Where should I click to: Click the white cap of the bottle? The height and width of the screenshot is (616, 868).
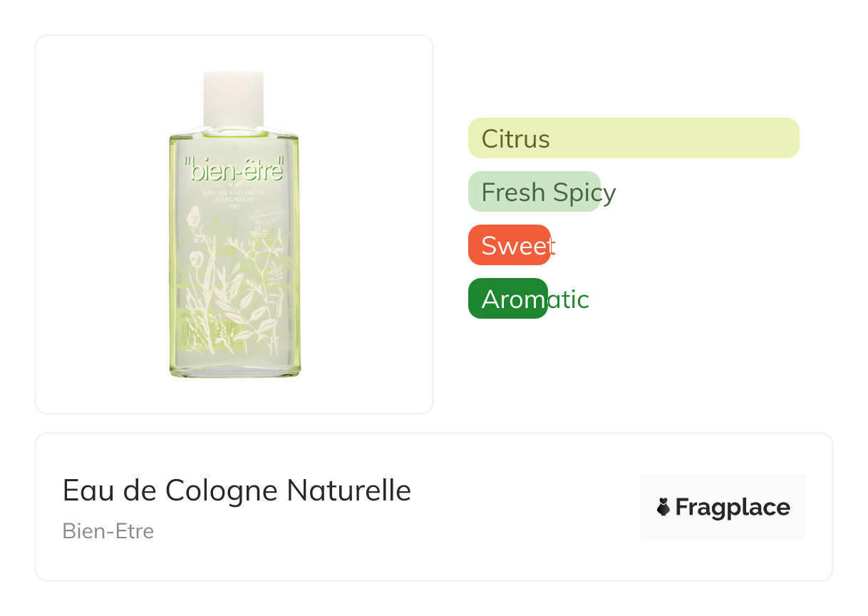tap(234, 98)
